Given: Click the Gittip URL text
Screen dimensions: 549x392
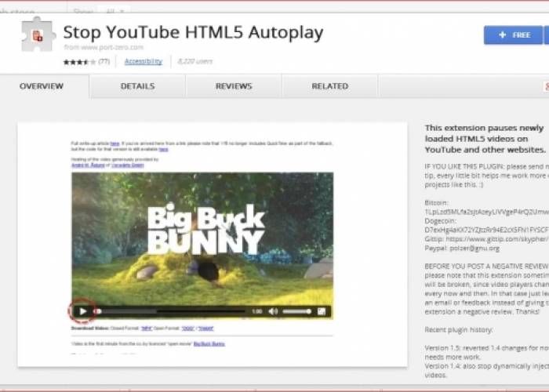Looking at the screenshot, I should coord(497,239).
